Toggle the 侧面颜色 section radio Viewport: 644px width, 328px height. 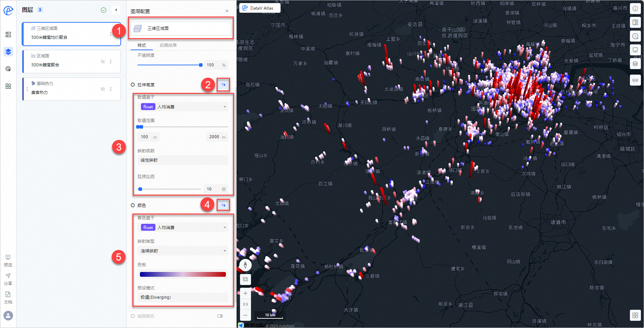133,316
